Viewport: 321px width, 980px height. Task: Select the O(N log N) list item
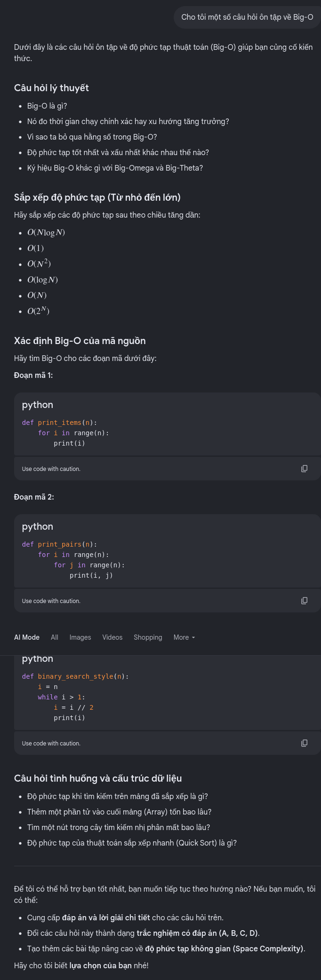point(46,233)
